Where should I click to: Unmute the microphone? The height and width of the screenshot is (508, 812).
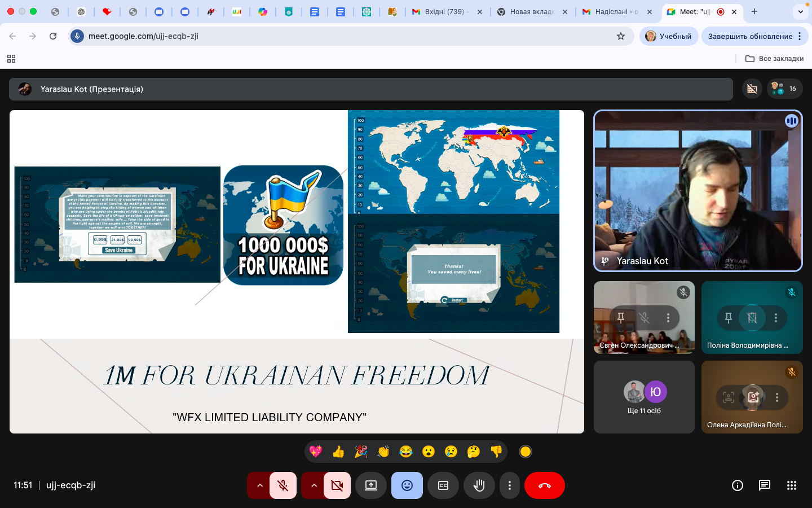tap(283, 485)
